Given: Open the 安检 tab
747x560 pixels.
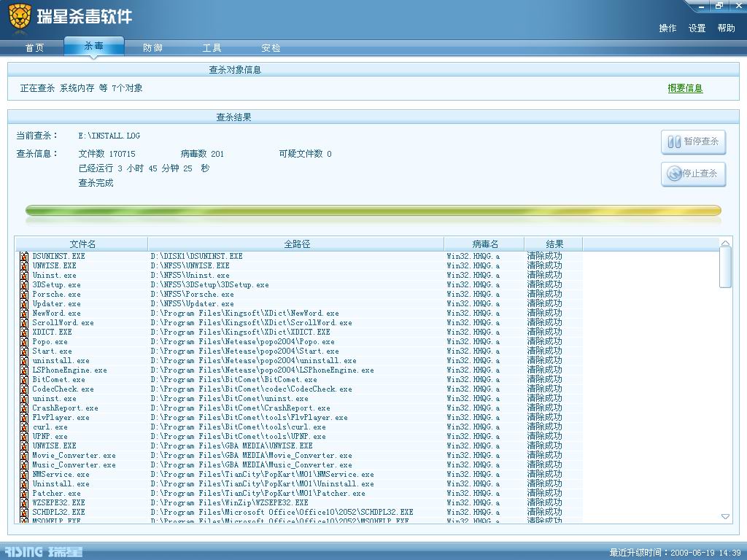Looking at the screenshot, I should 271,48.
